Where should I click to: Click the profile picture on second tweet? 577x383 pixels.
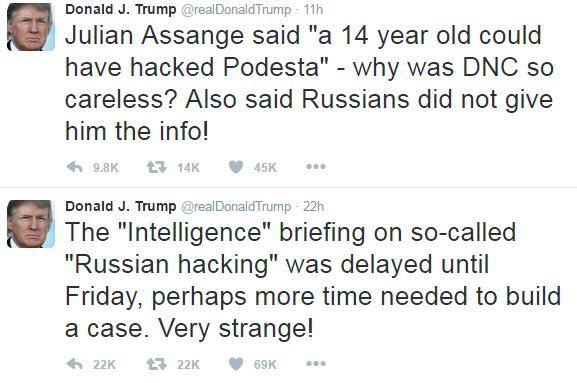click(31, 224)
